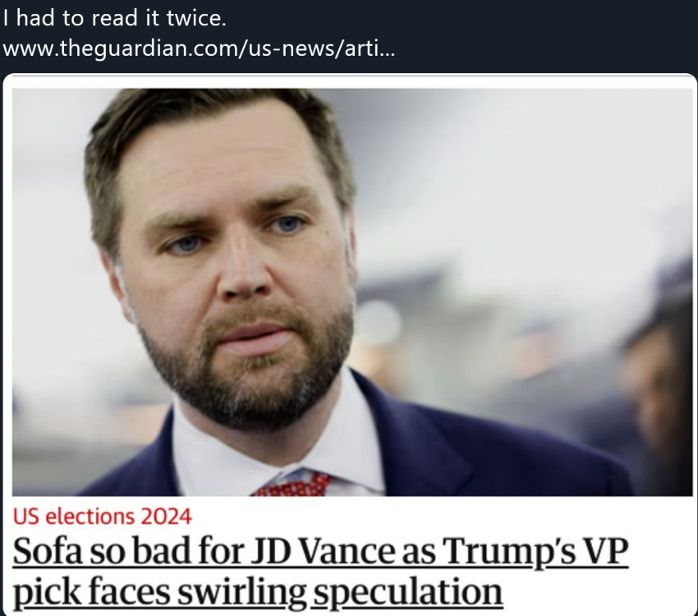The width and height of the screenshot is (698, 616).
Task: Click "2024" in the red section label
Action: point(166,517)
